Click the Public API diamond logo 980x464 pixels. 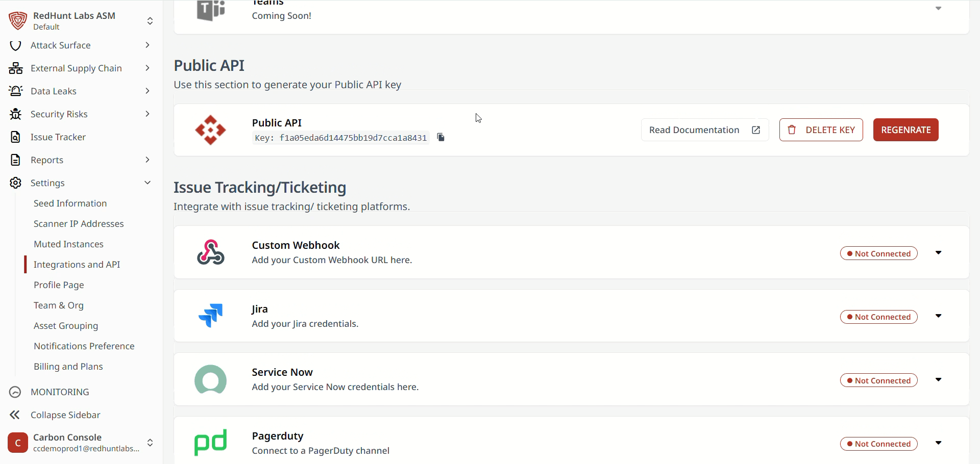[x=210, y=130]
